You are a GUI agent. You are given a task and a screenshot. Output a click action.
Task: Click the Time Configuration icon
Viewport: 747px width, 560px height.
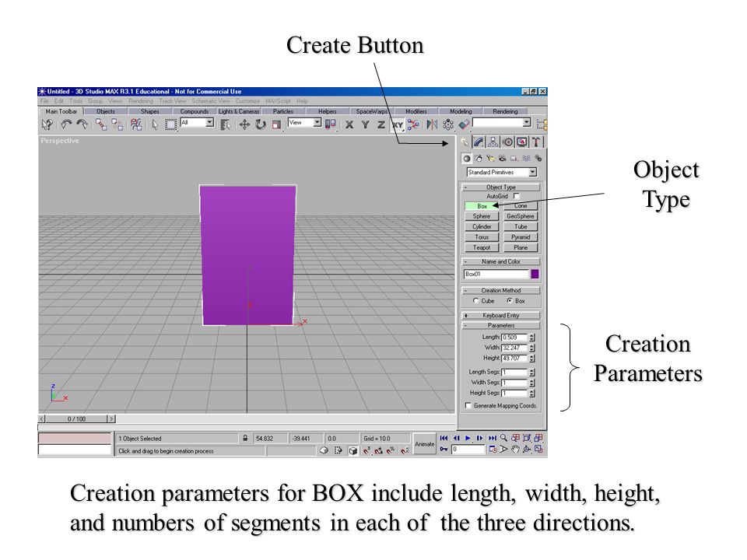coord(493,449)
